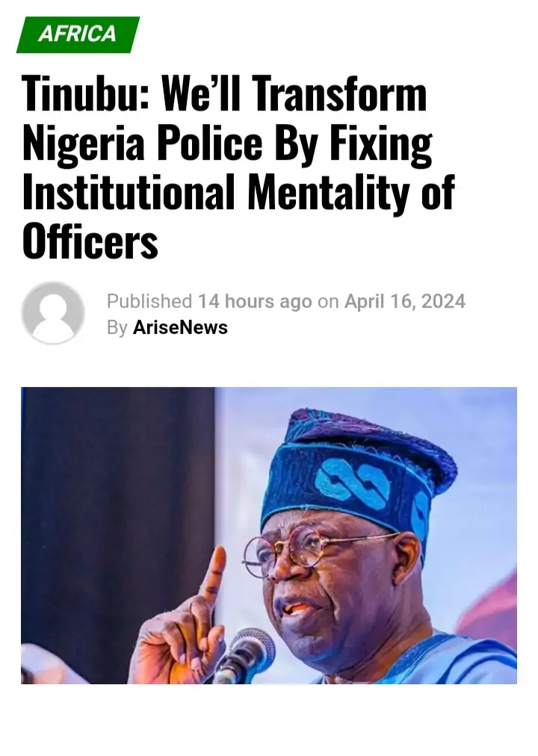This screenshot has width=538, height=756.
Task: Click the word "Published" in the byline
Action: click(149, 302)
